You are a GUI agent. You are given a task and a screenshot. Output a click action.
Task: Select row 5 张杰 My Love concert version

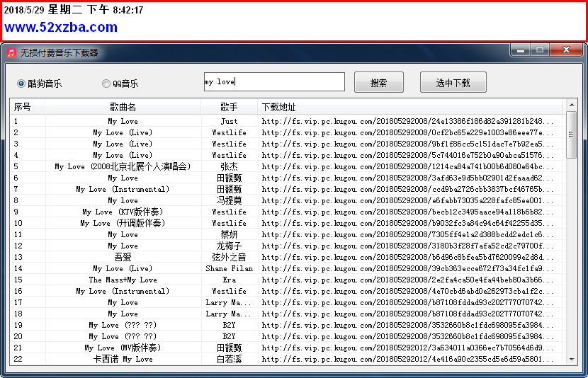(x=123, y=166)
